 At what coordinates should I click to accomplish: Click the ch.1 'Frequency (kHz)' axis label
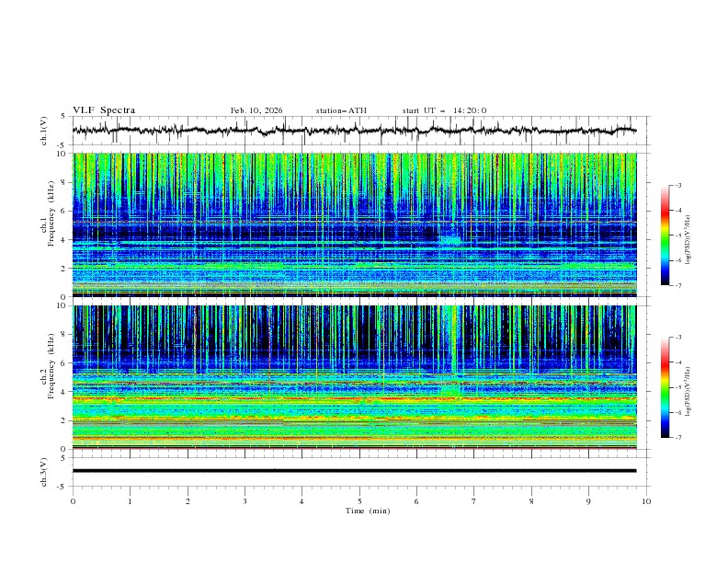pyautogui.click(x=52, y=213)
